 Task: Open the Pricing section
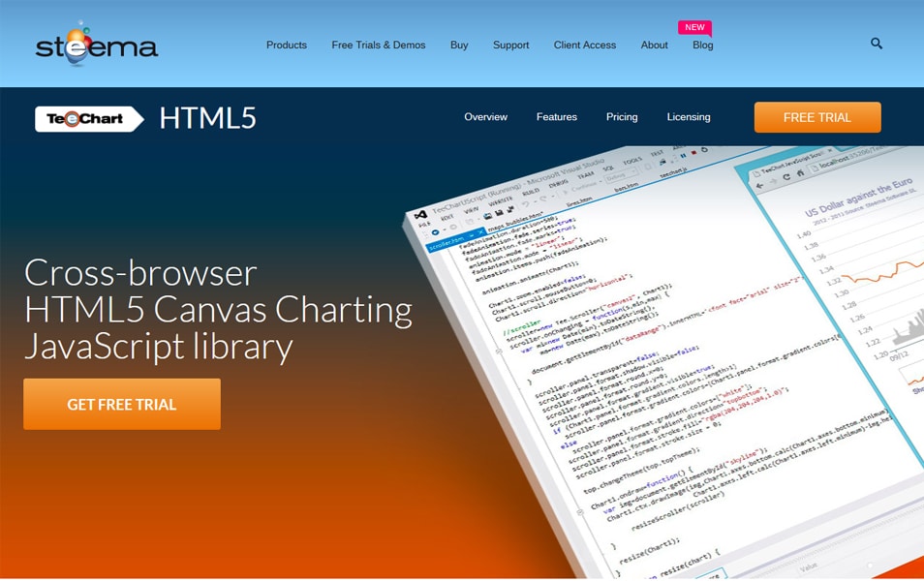[x=622, y=116]
